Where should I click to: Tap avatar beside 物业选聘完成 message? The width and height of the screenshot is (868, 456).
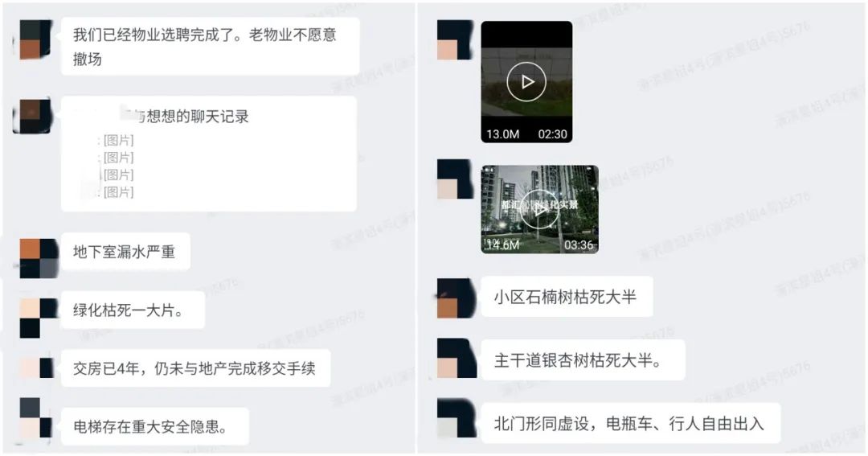pyautogui.click(x=36, y=40)
